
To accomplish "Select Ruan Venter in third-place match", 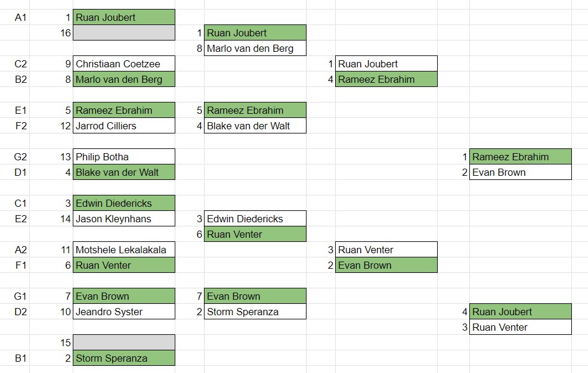I will point(521,327).
